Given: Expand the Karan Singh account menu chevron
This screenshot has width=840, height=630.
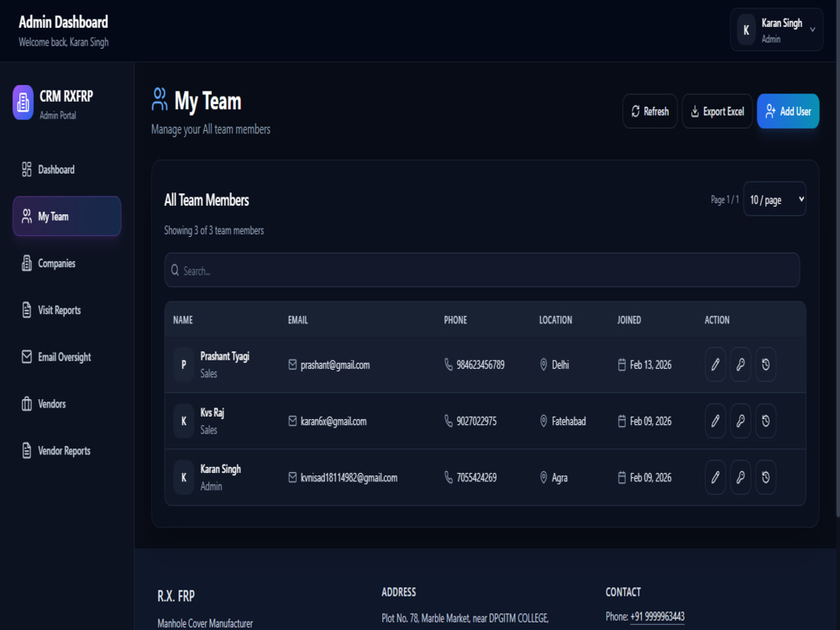Looking at the screenshot, I should pyautogui.click(x=812, y=29).
